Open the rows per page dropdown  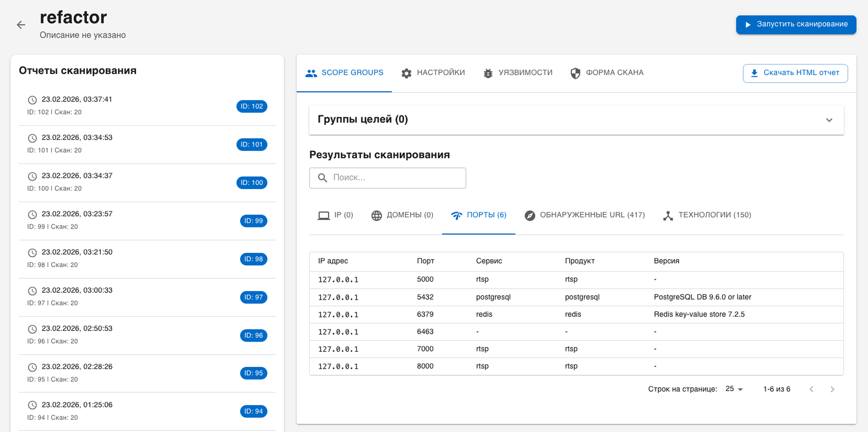(x=734, y=389)
